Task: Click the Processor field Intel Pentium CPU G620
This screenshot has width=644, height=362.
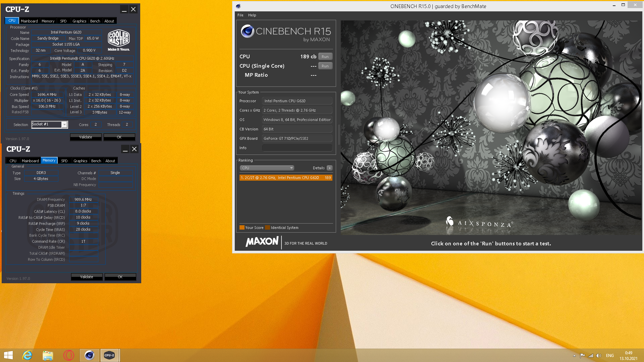Action: [297, 101]
